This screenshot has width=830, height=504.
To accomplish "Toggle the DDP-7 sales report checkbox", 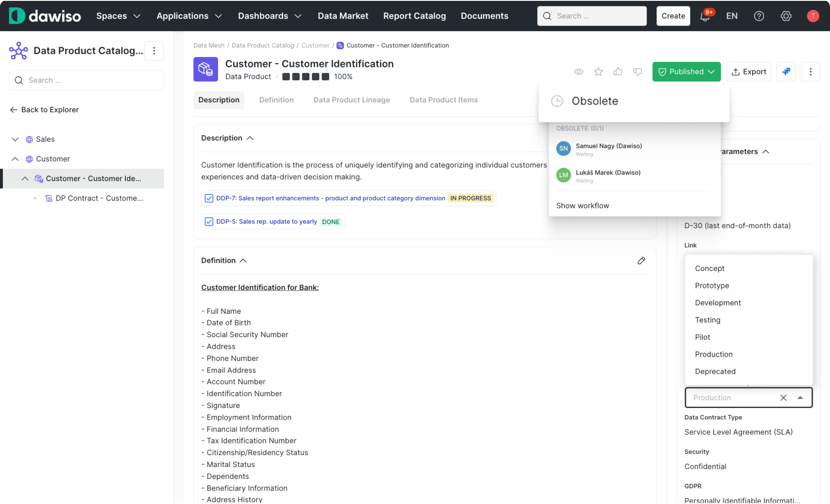I will (x=209, y=198).
